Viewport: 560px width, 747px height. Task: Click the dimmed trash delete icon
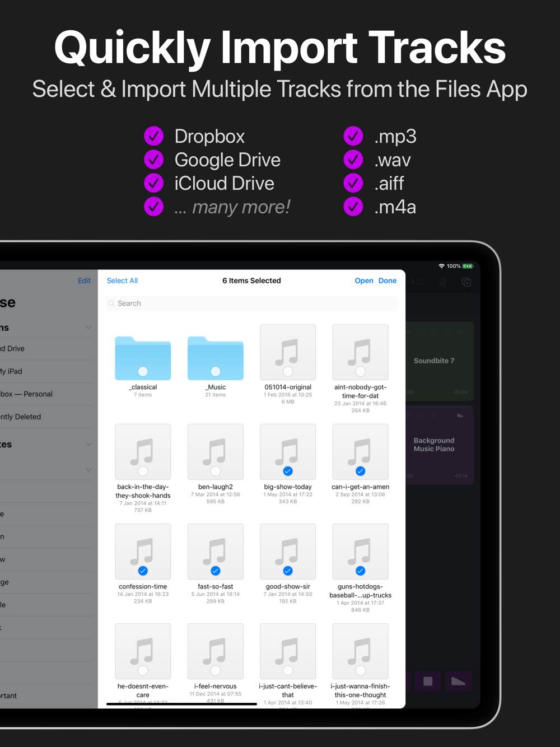tap(443, 282)
